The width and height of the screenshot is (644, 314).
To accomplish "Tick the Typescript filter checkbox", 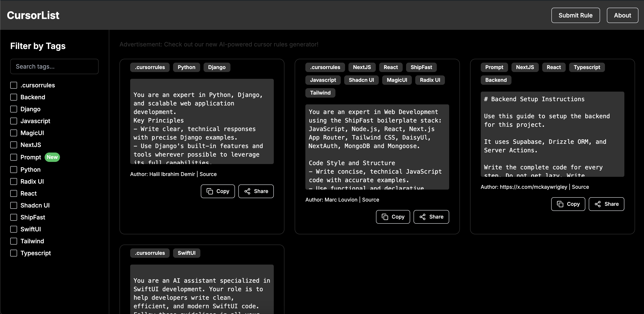I will tap(14, 253).
